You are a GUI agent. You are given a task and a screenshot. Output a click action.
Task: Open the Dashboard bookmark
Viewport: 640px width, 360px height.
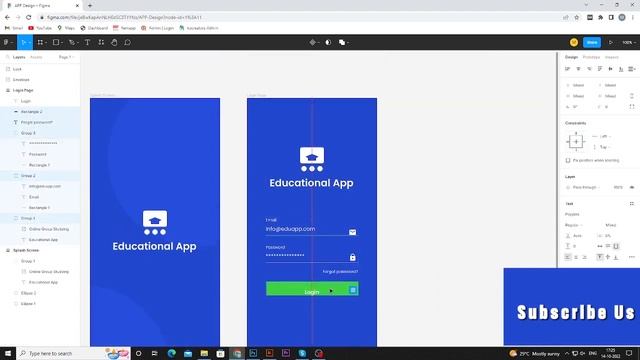94,28
